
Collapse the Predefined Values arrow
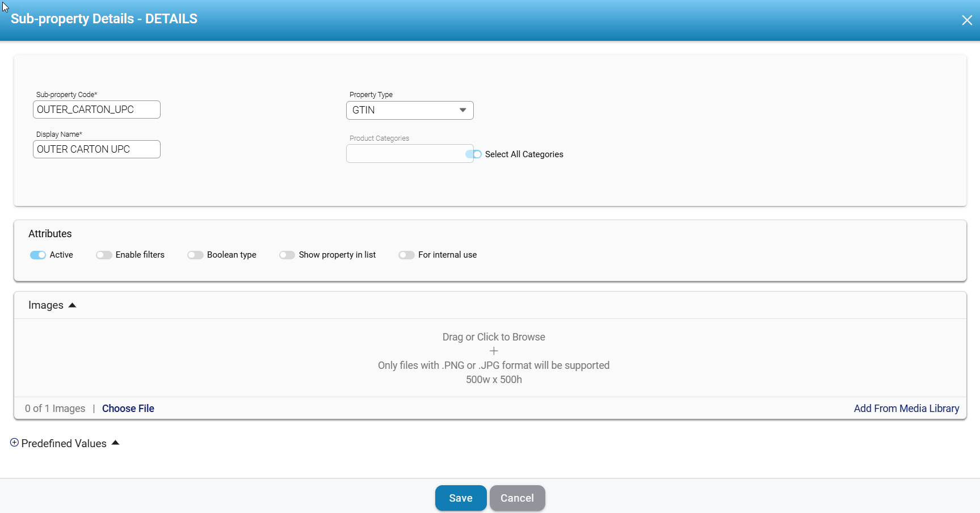(x=115, y=443)
